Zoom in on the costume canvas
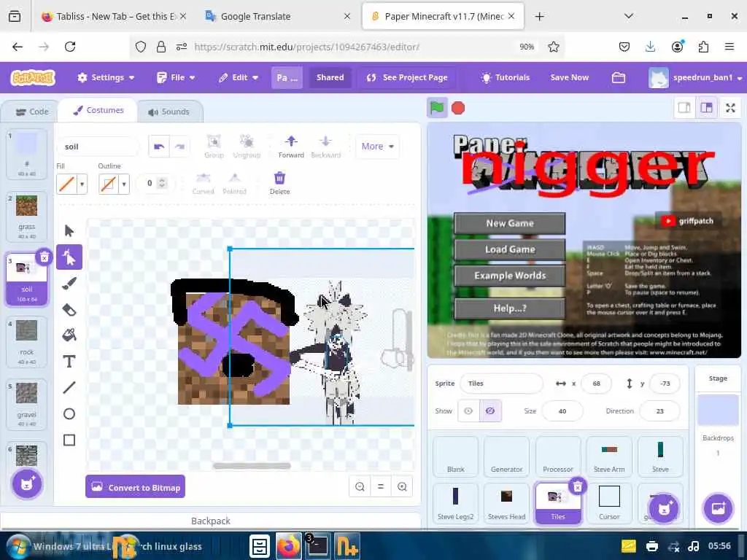The height and width of the screenshot is (560, 747). point(402,486)
